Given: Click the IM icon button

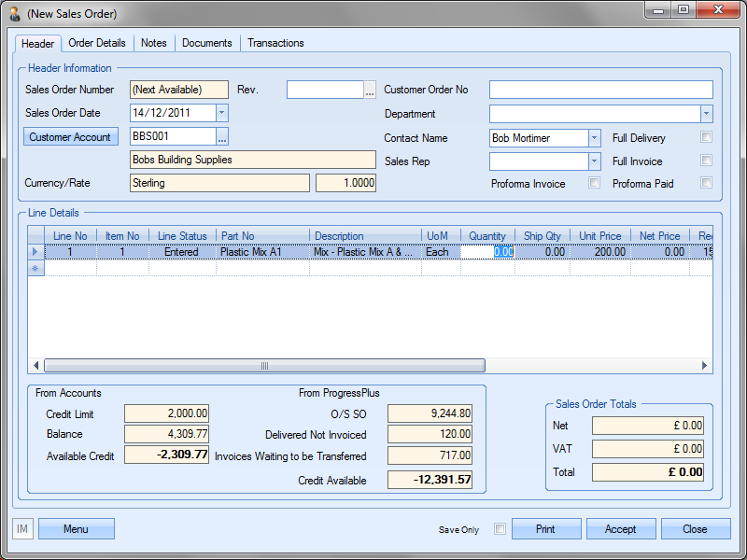Looking at the screenshot, I should 22,529.
